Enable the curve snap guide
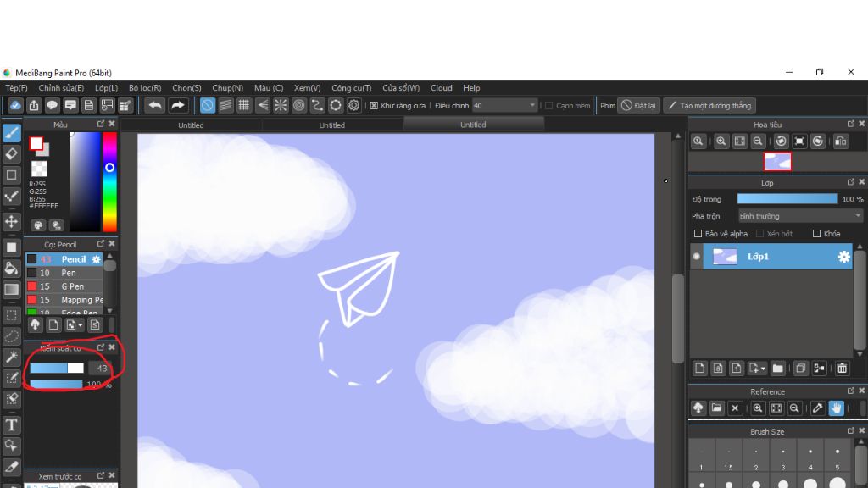This screenshot has height=488, width=868. click(317, 105)
